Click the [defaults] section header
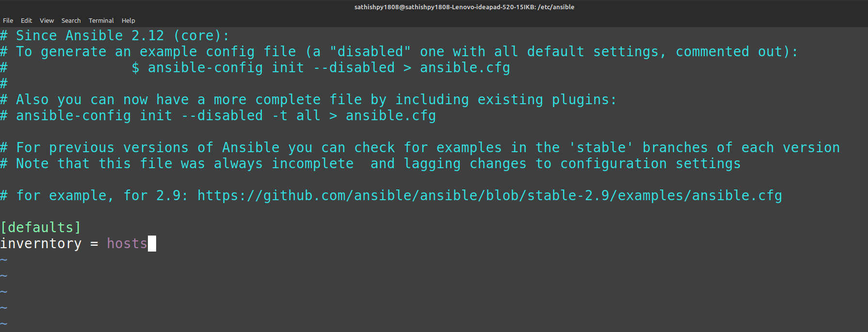Viewport: 868px width, 332px height. [x=41, y=227]
